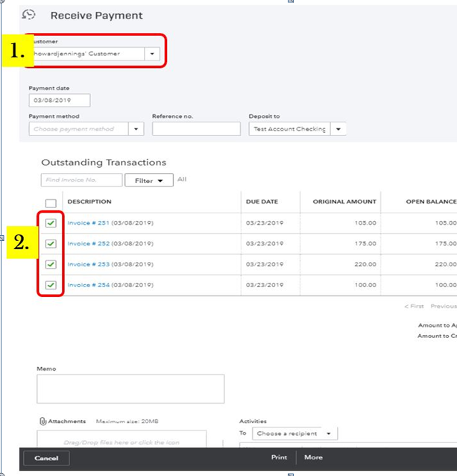
Task: Click the All filter label
Action: point(182,179)
